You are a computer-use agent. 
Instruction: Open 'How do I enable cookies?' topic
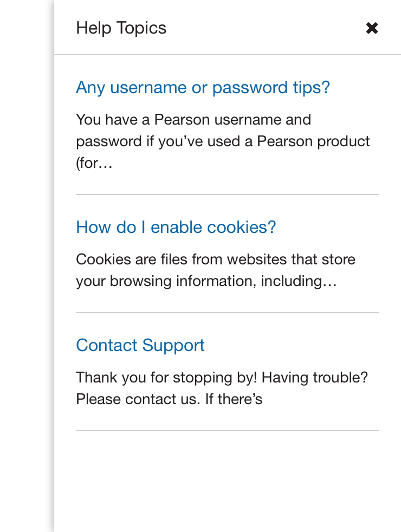coord(176,227)
